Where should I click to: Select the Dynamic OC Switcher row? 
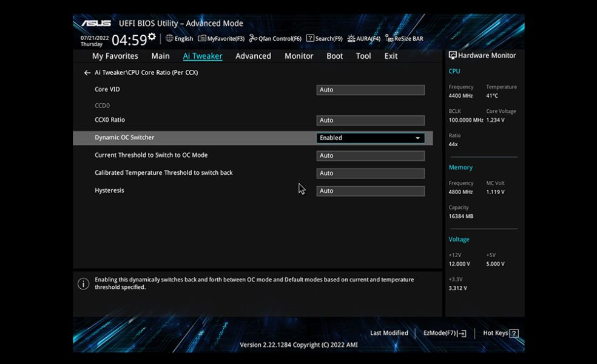pos(253,138)
